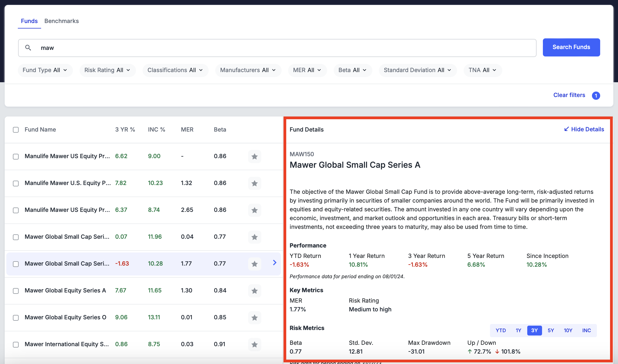Screen dimensions: 618x364
Task: Check the Mawer Global Small Cap -1.63 row
Action: tap(16, 264)
